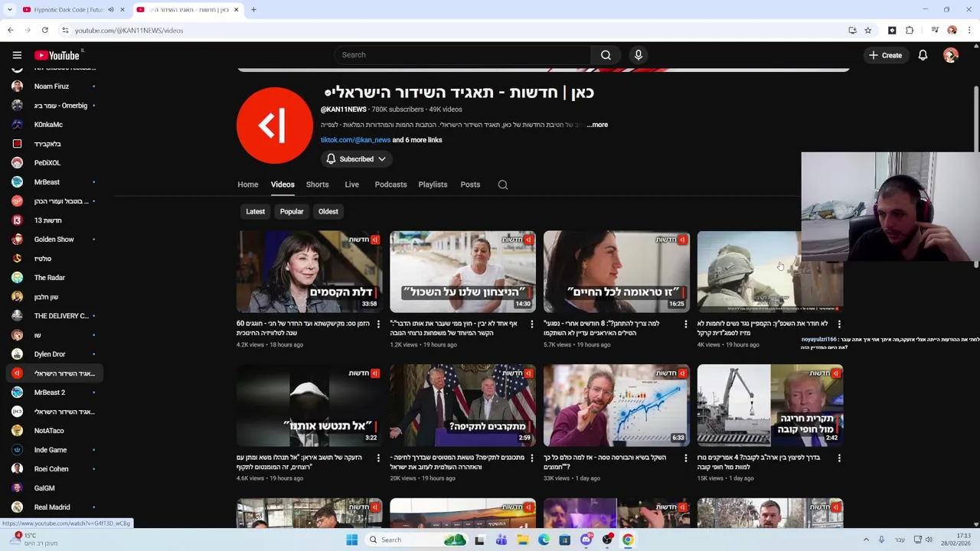Select the Videos tab
This screenshot has width=980, height=551.
pos(283,184)
